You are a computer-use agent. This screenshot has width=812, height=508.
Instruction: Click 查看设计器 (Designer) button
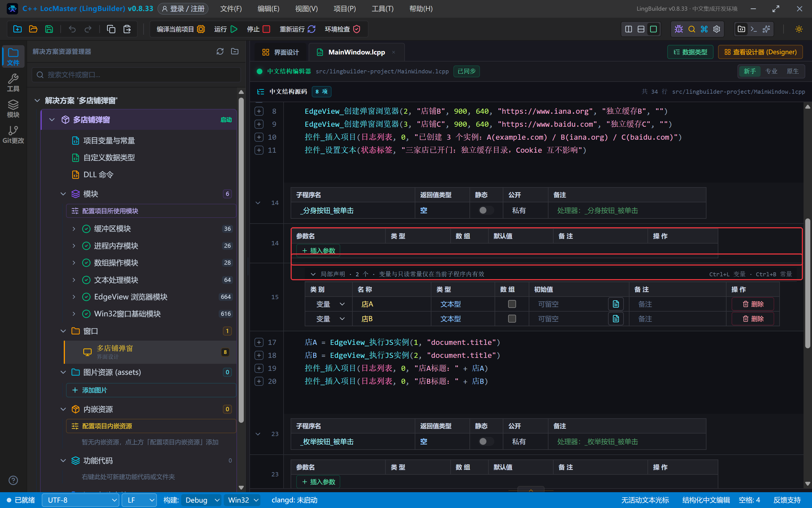(760, 52)
